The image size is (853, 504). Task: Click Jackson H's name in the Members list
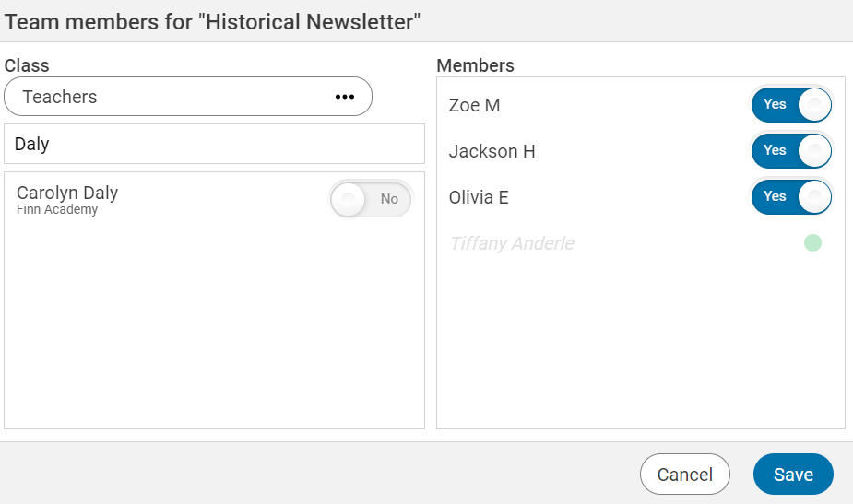click(492, 151)
